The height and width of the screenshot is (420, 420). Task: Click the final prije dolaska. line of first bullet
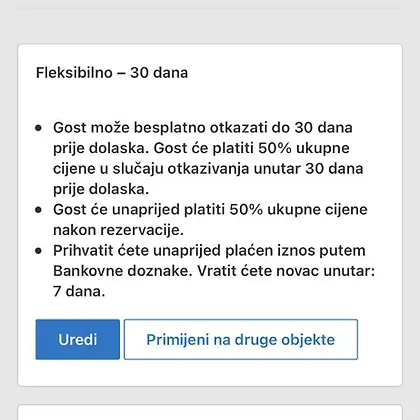coord(101,189)
